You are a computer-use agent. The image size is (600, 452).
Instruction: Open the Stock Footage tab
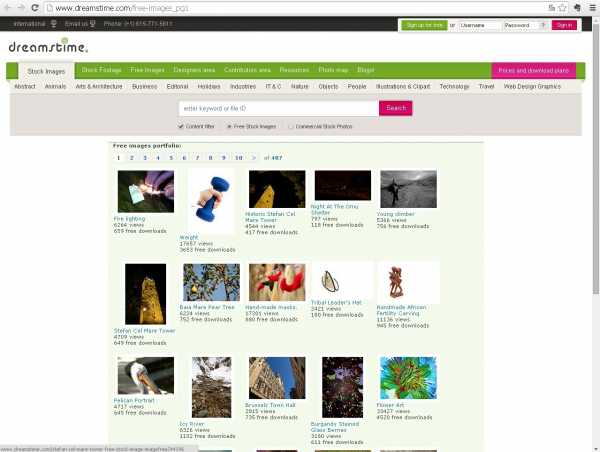click(101, 70)
